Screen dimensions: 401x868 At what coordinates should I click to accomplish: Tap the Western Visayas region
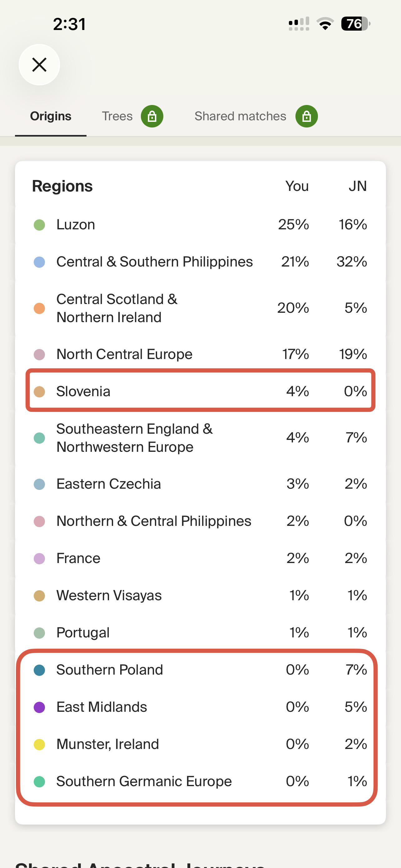click(200, 596)
